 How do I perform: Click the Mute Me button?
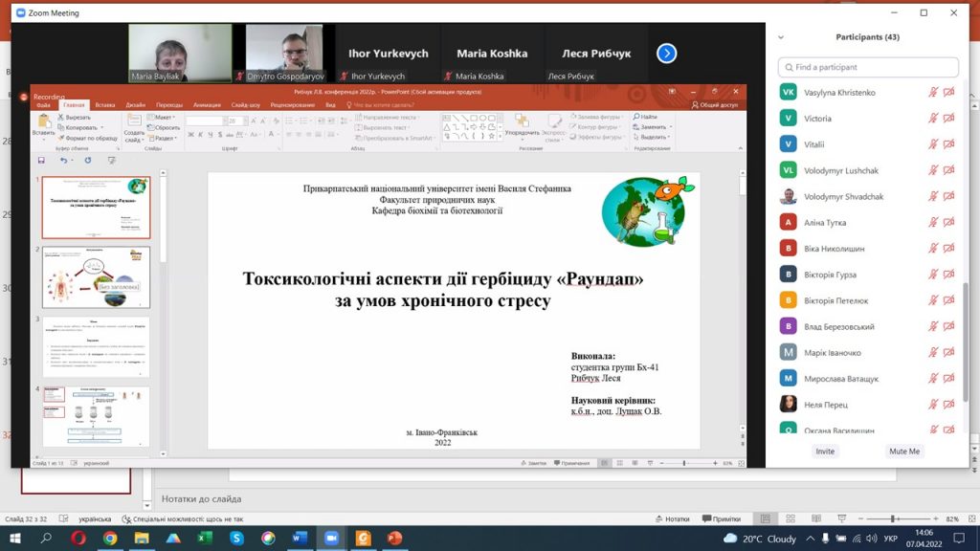(904, 452)
